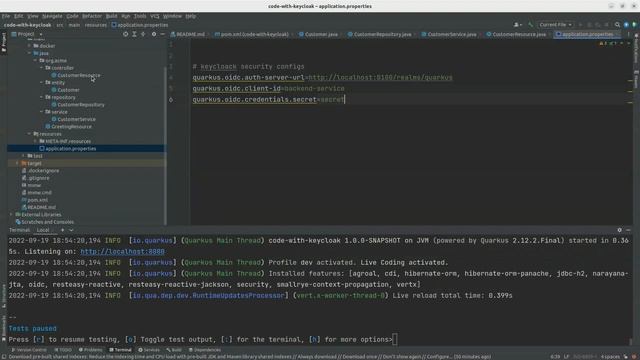The width and height of the screenshot is (640, 360).
Task: Switch to README.md editor tab
Action: tap(188, 35)
